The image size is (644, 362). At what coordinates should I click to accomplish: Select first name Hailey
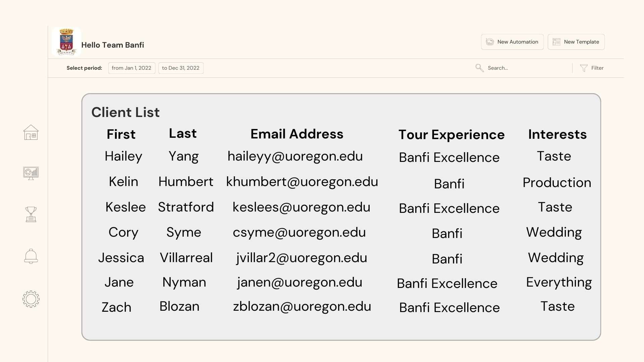click(x=123, y=156)
